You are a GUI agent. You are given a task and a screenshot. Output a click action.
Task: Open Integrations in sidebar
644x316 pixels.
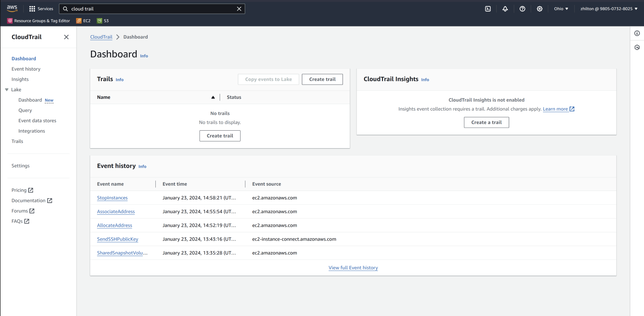pyautogui.click(x=32, y=131)
